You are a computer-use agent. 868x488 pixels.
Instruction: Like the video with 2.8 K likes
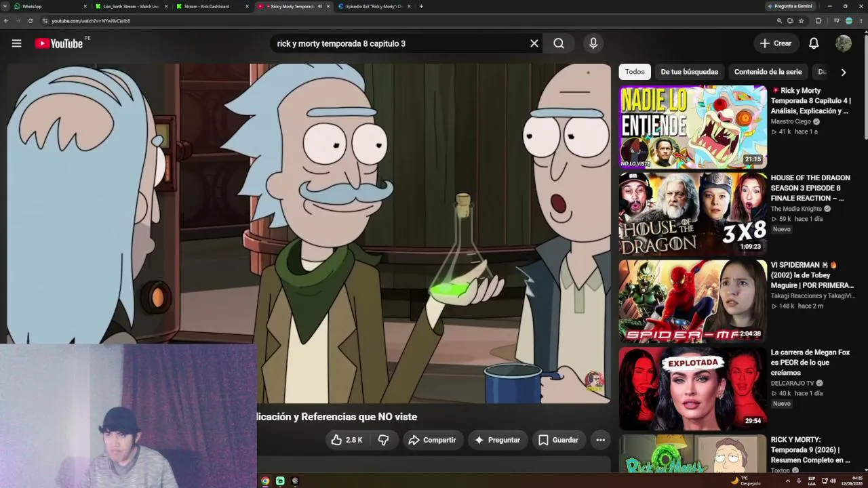(347, 440)
